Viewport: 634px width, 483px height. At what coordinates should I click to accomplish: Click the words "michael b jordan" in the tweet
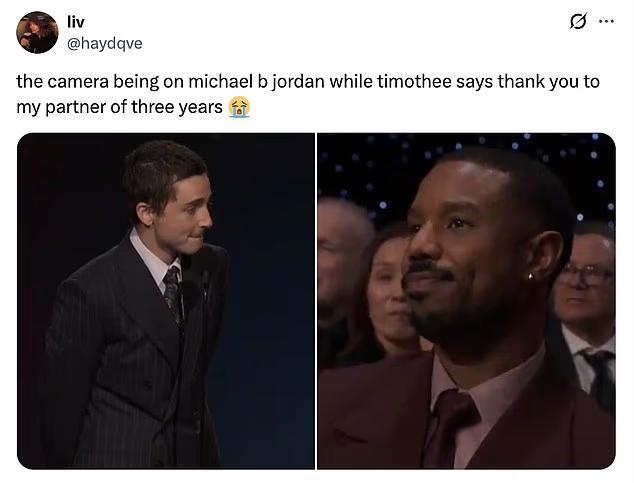click(x=256, y=82)
